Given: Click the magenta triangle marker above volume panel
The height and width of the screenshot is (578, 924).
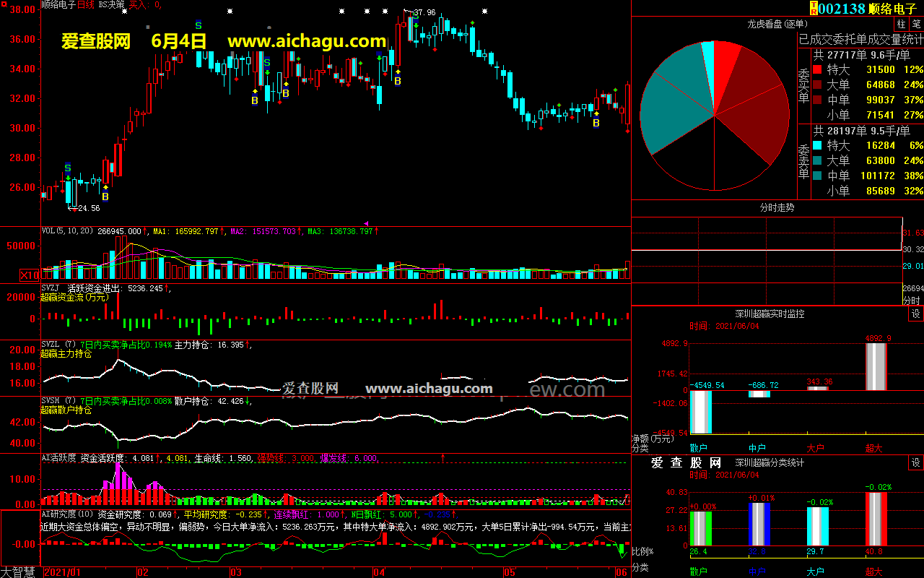Looking at the screenshot, I should tap(366, 223).
